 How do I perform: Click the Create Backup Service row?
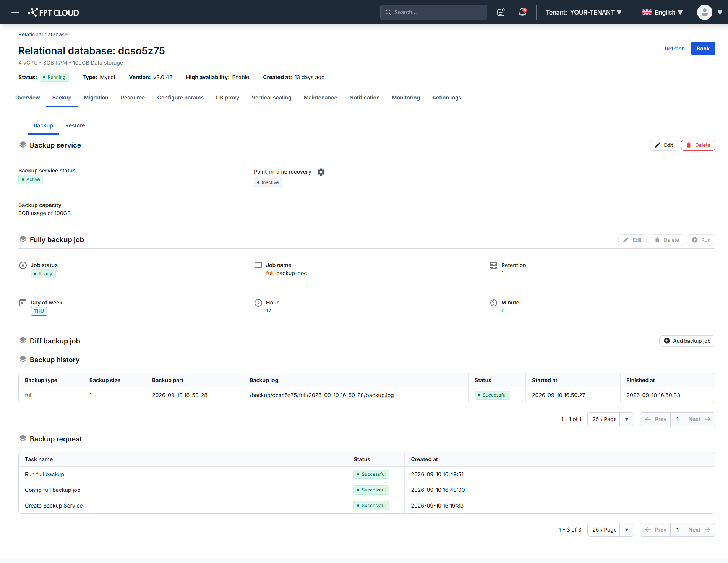click(366, 506)
